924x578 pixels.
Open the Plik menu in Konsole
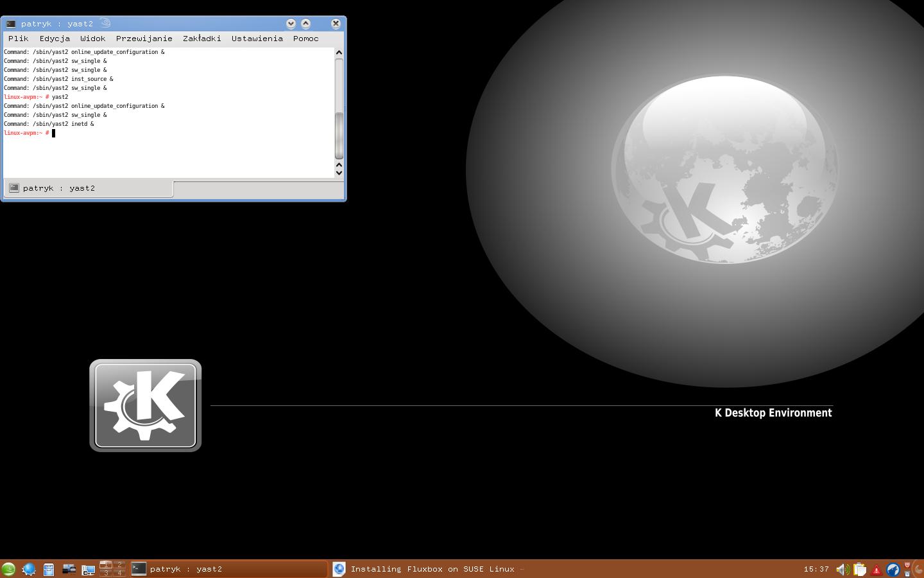(x=19, y=39)
